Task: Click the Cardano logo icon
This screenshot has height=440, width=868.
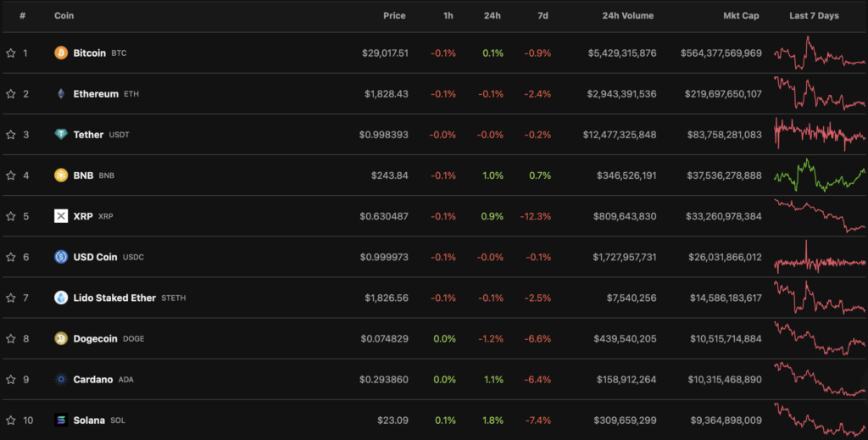Action: coord(61,379)
